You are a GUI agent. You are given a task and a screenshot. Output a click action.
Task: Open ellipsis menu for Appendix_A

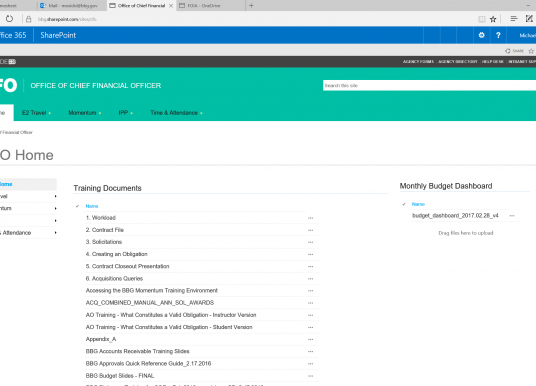point(310,340)
